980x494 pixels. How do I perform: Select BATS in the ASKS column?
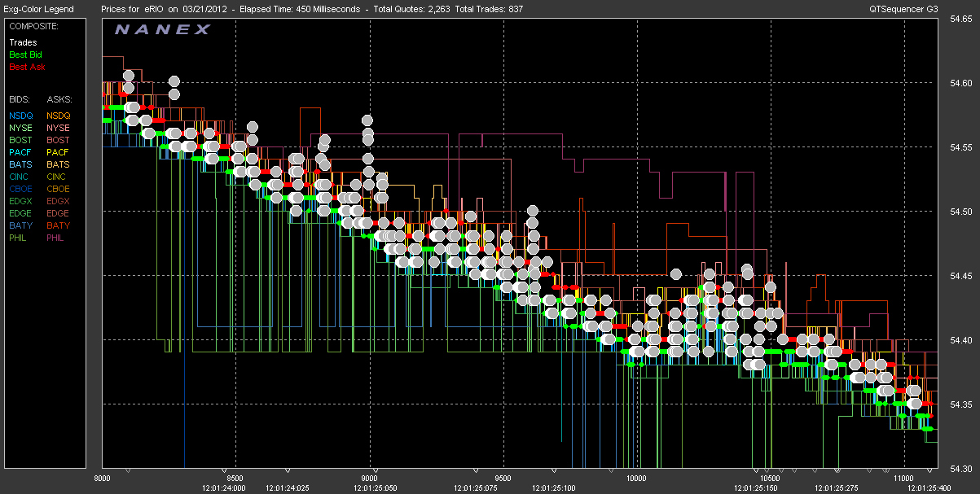pos(58,164)
